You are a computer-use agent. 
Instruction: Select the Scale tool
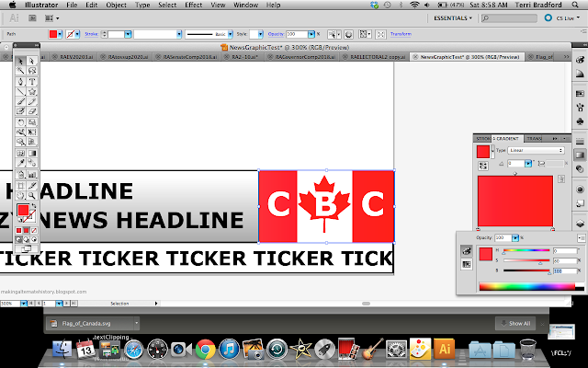click(32, 122)
